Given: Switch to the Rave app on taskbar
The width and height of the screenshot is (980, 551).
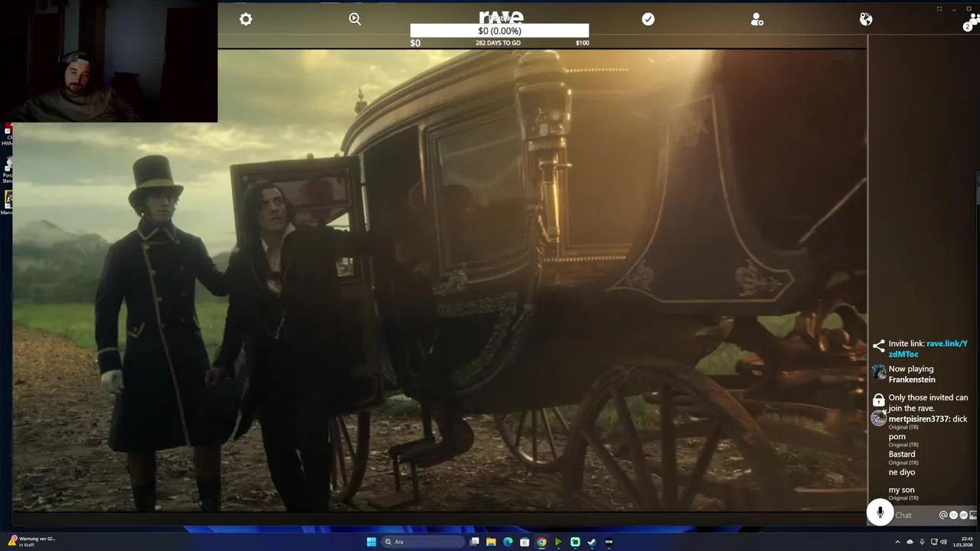Looking at the screenshot, I should [609, 542].
